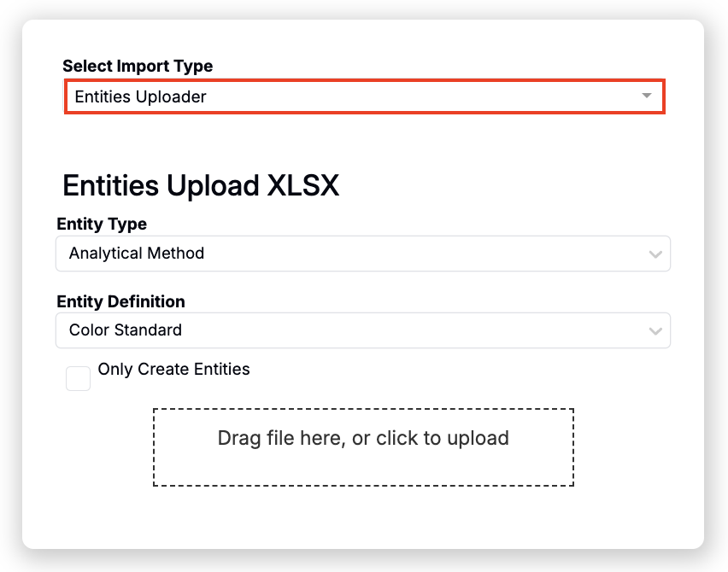This screenshot has height=572, width=728.
Task: Click the Only Create Entities label text
Action: [x=173, y=370]
